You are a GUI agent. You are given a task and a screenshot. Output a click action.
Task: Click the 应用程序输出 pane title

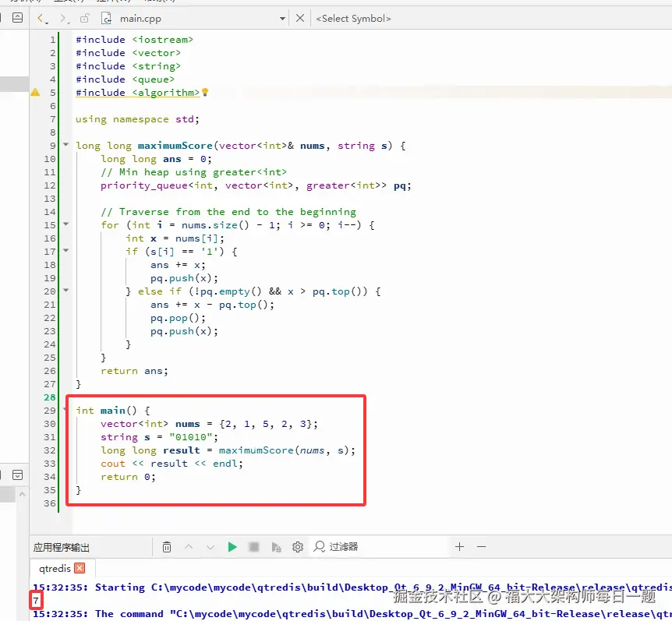(x=62, y=547)
